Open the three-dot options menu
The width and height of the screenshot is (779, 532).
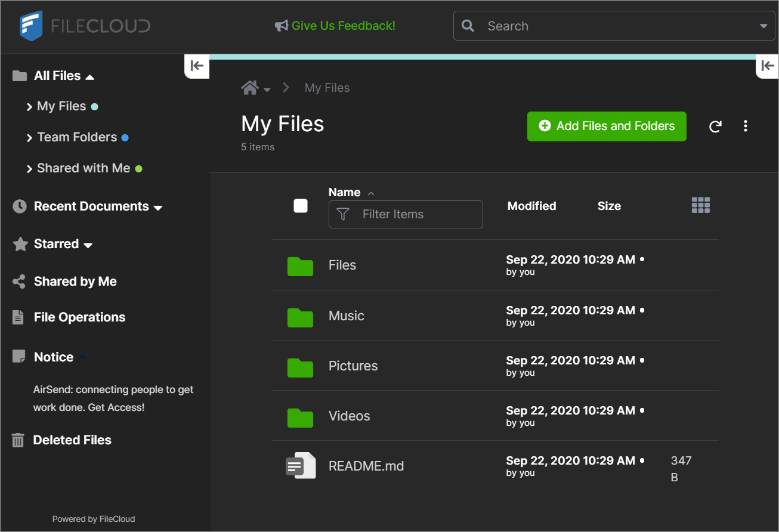point(745,126)
